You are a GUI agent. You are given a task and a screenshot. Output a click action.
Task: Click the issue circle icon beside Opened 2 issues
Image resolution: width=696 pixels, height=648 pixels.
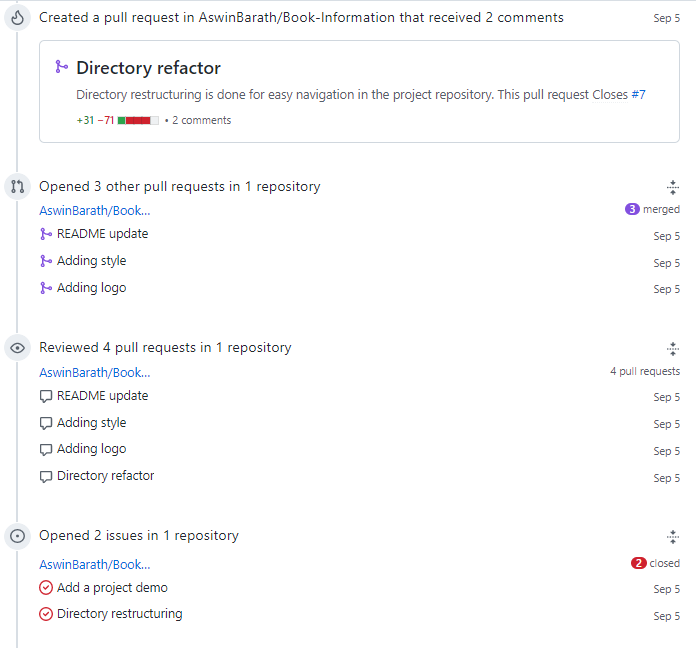point(17,536)
